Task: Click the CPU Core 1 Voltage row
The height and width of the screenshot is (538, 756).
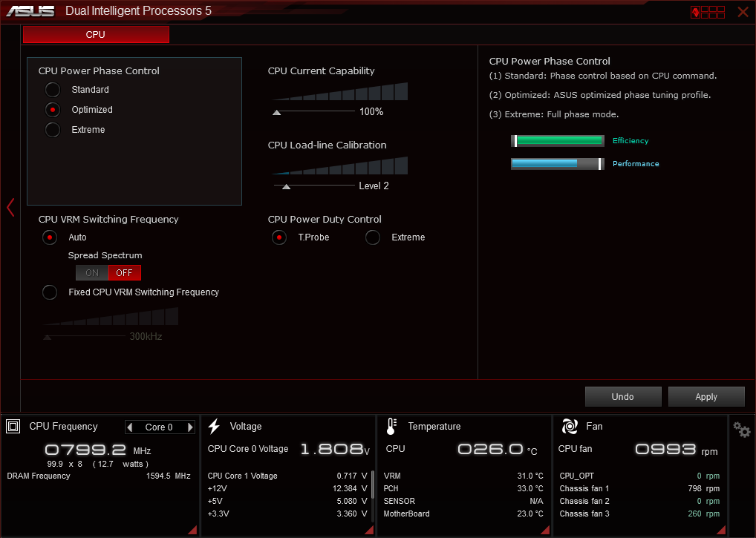Action: (x=288, y=476)
